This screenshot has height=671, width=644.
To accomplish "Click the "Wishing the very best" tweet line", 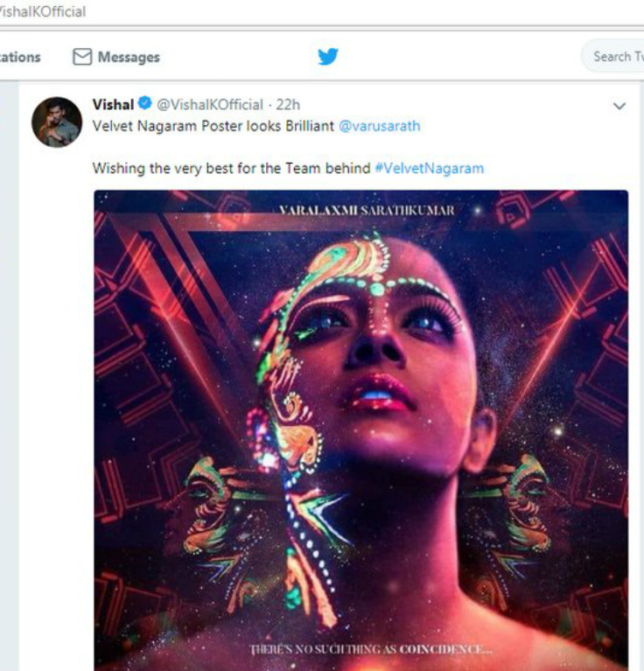I will 232,168.
